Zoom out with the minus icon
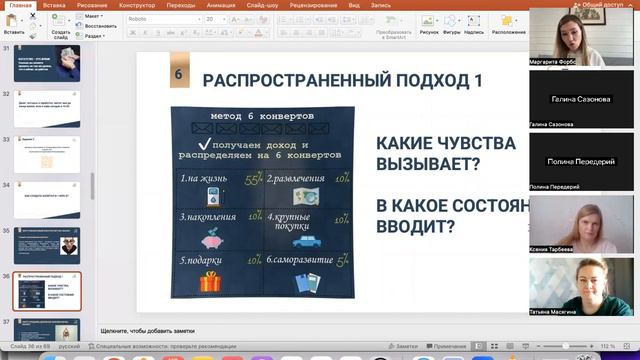This screenshot has width=640, height=360. pyautogui.click(x=538, y=346)
